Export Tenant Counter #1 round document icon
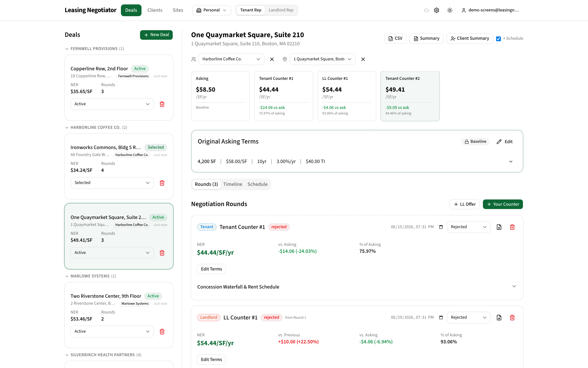The image size is (588, 368). click(499, 227)
